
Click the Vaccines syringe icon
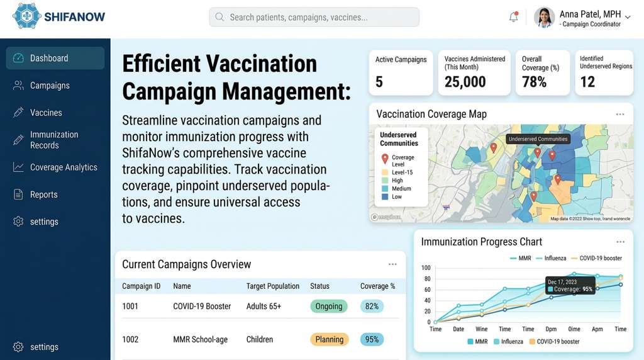(x=18, y=113)
